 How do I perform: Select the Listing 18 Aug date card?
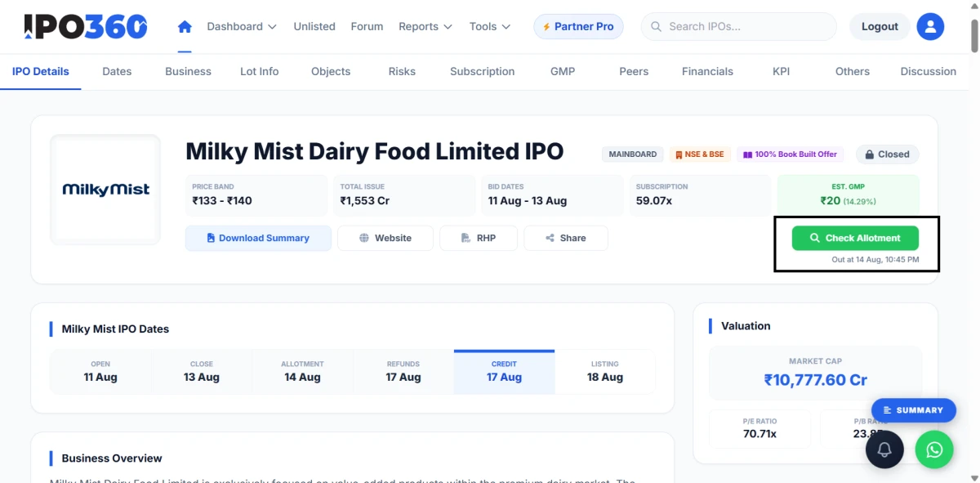click(605, 372)
